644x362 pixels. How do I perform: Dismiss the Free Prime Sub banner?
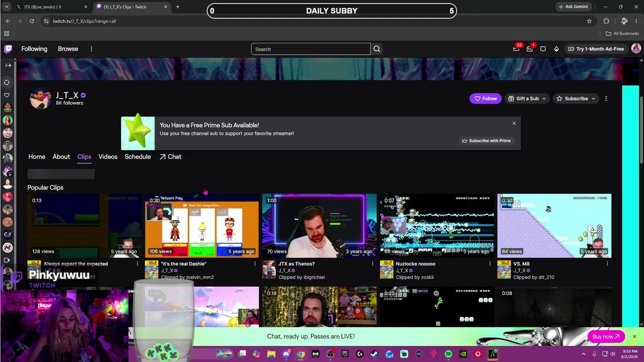tap(514, 123)
